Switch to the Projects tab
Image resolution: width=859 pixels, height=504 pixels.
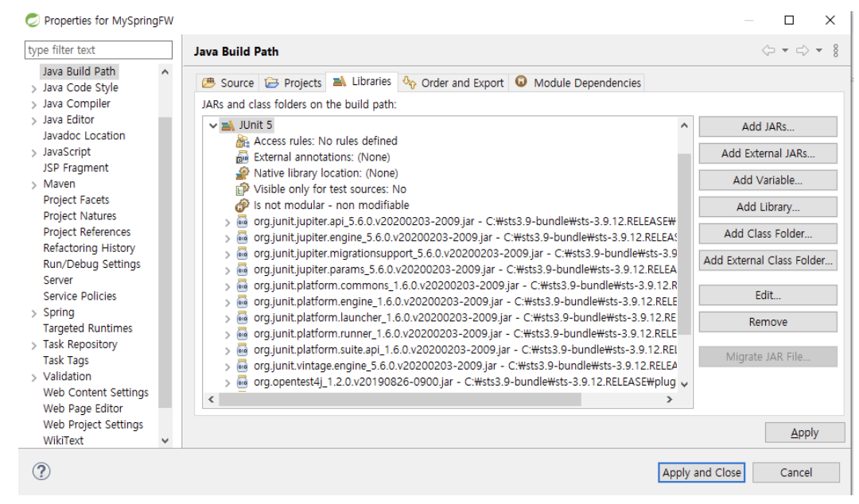pos(293,83)
